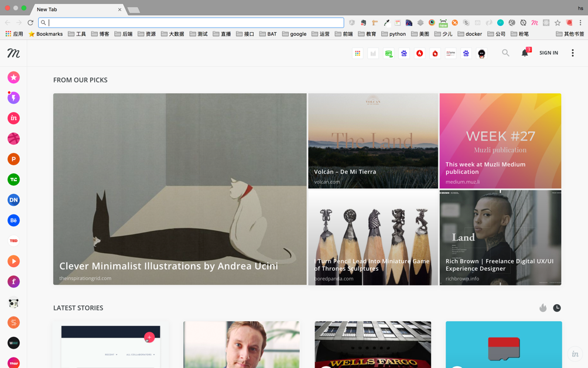This screenshot has width=588, height=368.
Task: Open the google bookmarks folder
Action: [295, 34]
